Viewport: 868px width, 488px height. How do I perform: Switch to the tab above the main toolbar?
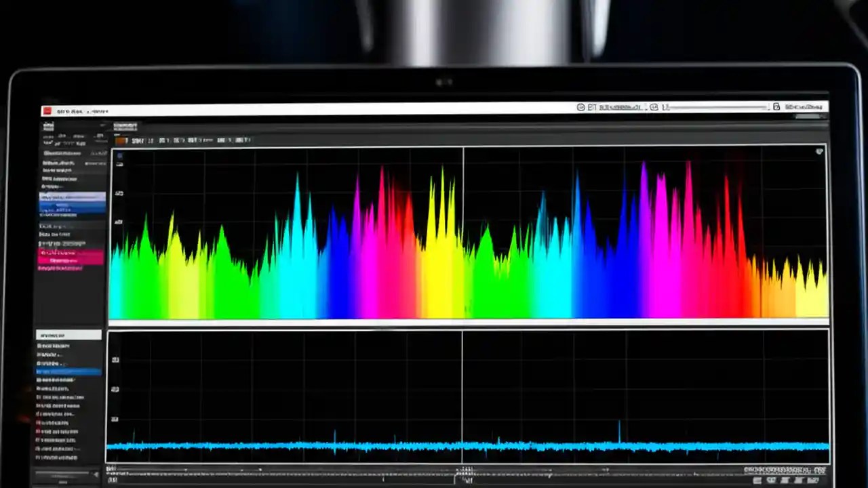point(124,126)
